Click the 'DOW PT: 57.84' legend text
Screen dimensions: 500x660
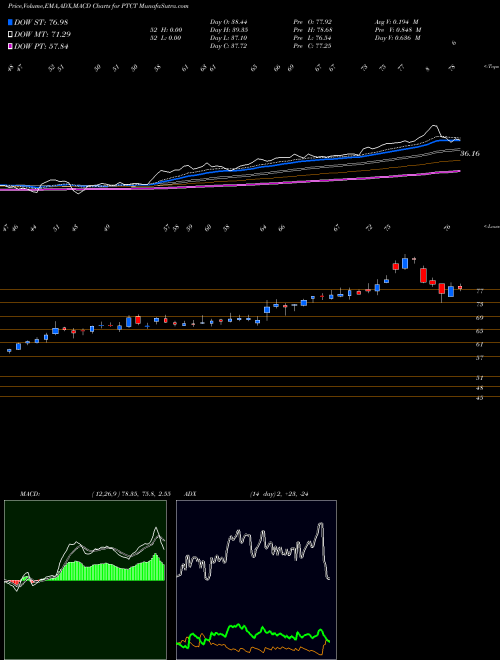[x=41, y=46]
